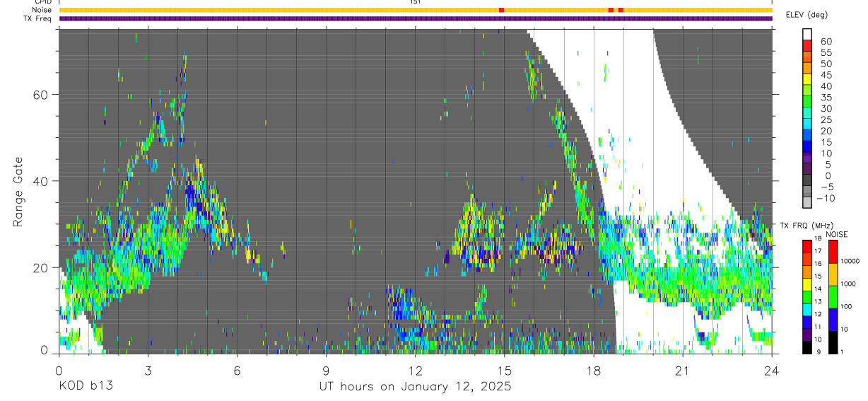The width and height of the screenshot is (868, 401).
Task: Click the '24' tick label on UT hours axis
Action: [772, 371]
